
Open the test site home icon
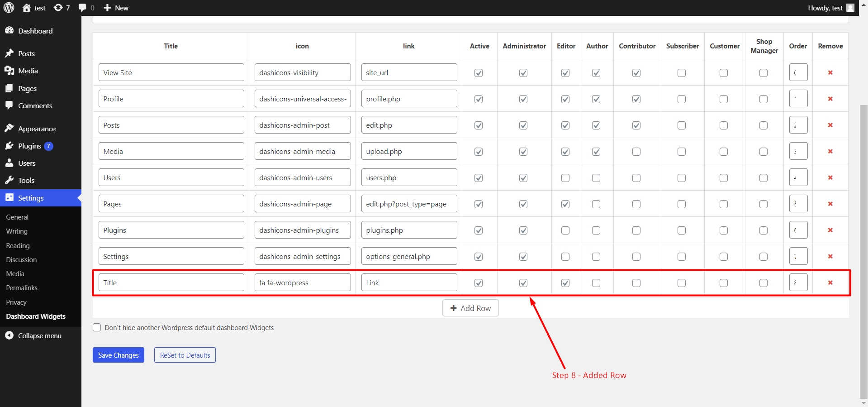[x=27, y=8]
